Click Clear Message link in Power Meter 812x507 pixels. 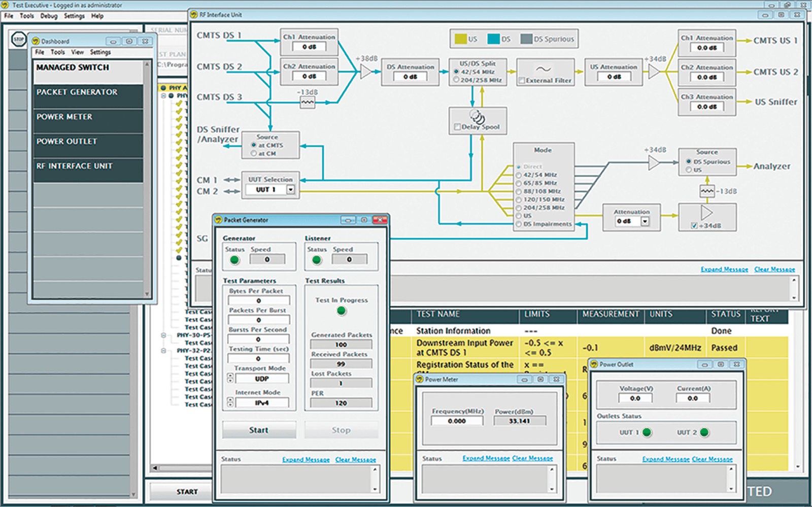coord(532,458)
